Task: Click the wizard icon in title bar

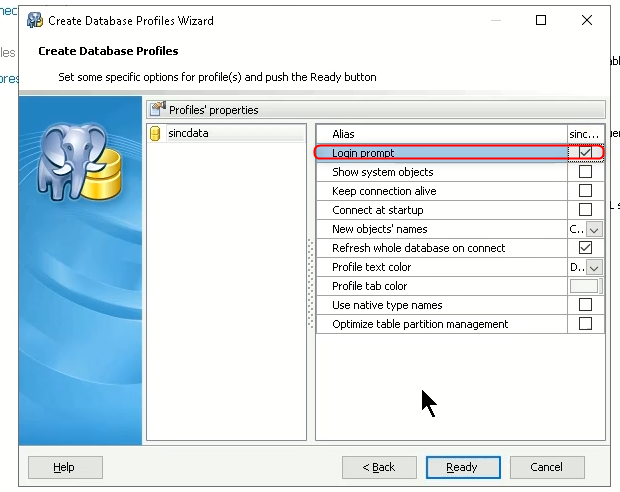Action: pyautogui.click(x=35, y=20)
